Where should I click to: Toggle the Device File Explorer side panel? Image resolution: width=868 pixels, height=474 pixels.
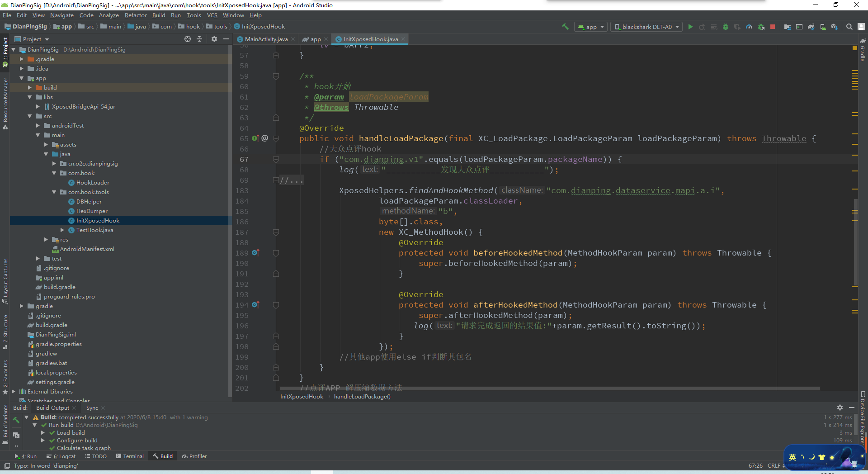(x=863, y=418)
